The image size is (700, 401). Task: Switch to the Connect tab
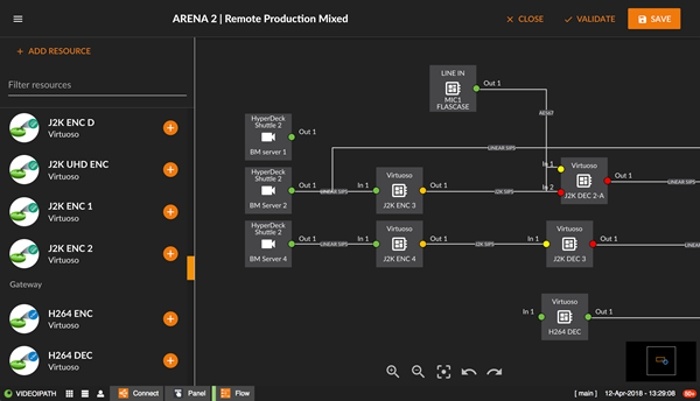pyautogui.click(x=137, y=393)
